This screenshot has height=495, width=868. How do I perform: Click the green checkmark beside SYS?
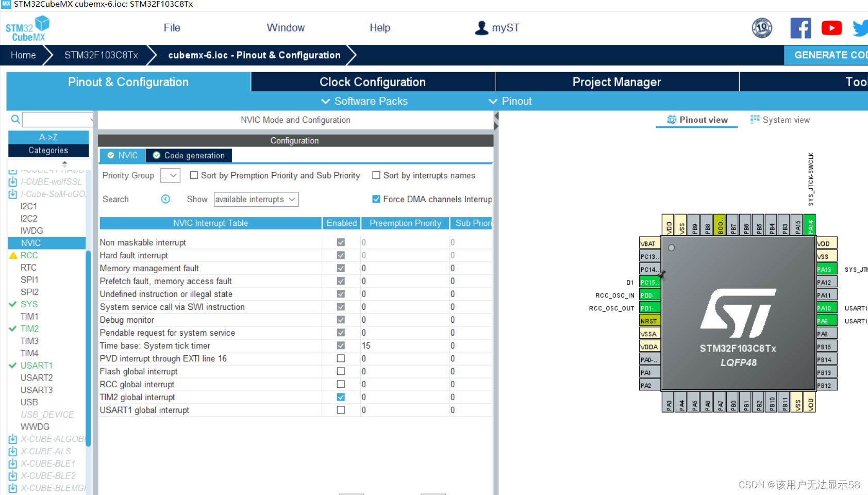[x=13, y=304]
